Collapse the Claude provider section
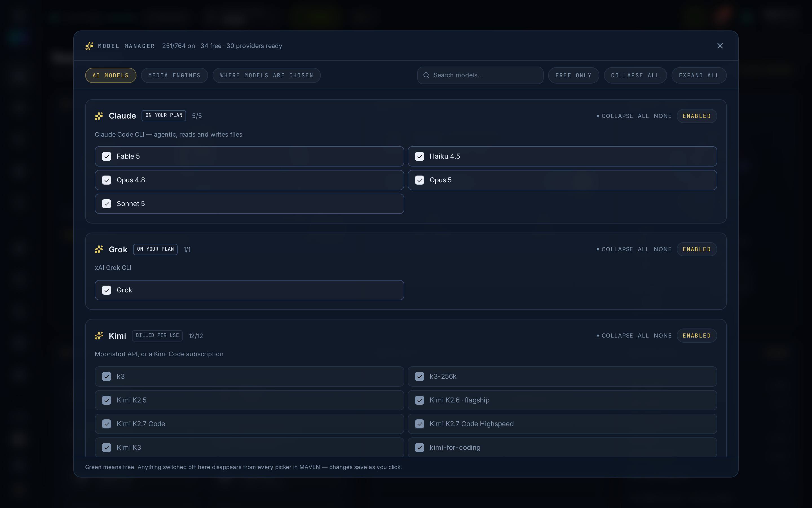812x508 pixels. (x=615, y=116)
